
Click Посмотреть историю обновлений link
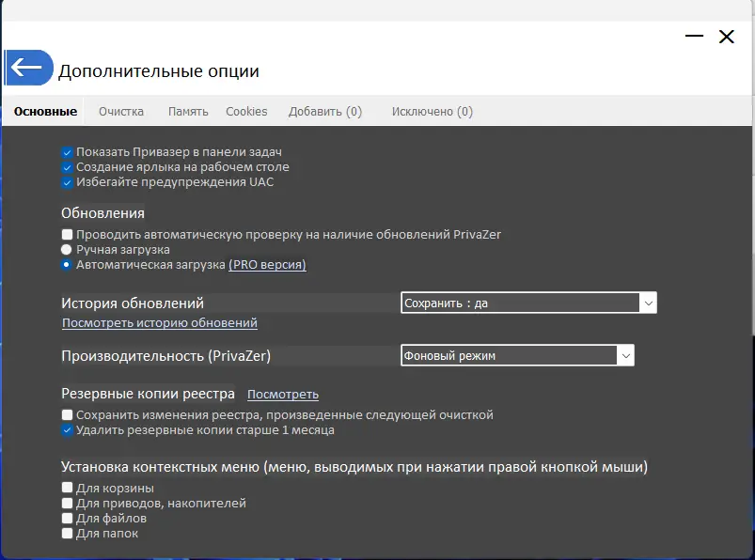[160, 323]
